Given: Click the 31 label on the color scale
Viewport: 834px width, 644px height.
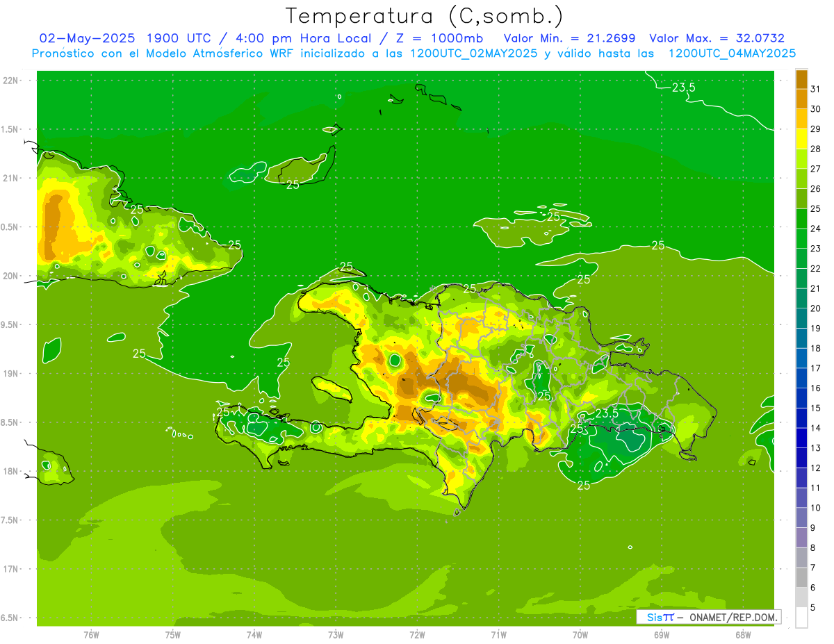Looking at the screenshot, I should coord(816,89).
